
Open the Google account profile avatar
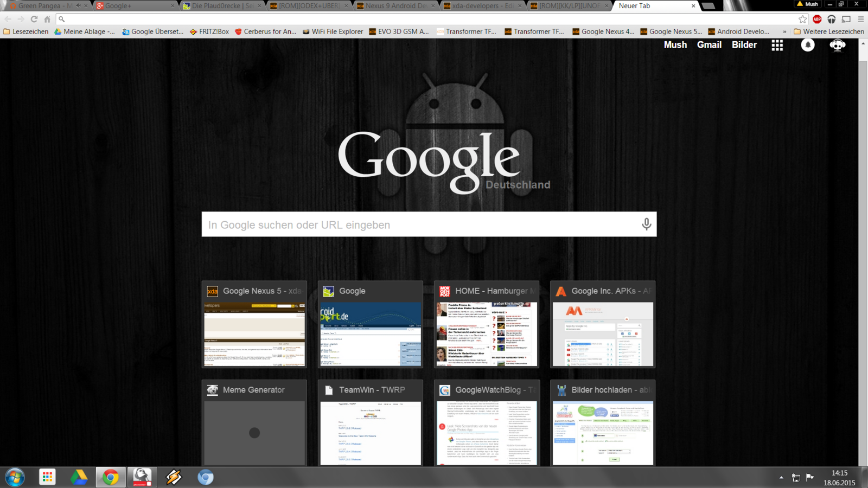pyautogui.click(x=837, y=45)
